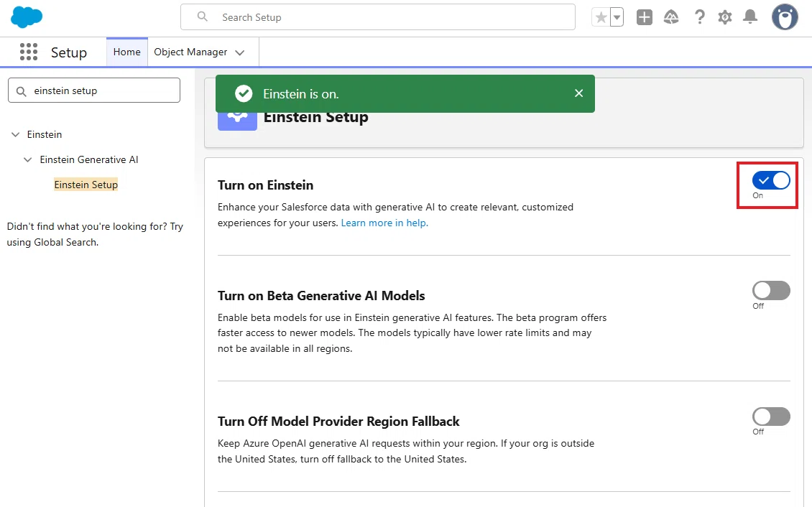Screen dimensions: 812x507
Task: Click the Einstein tree label
Action: (x=45, y=134)
